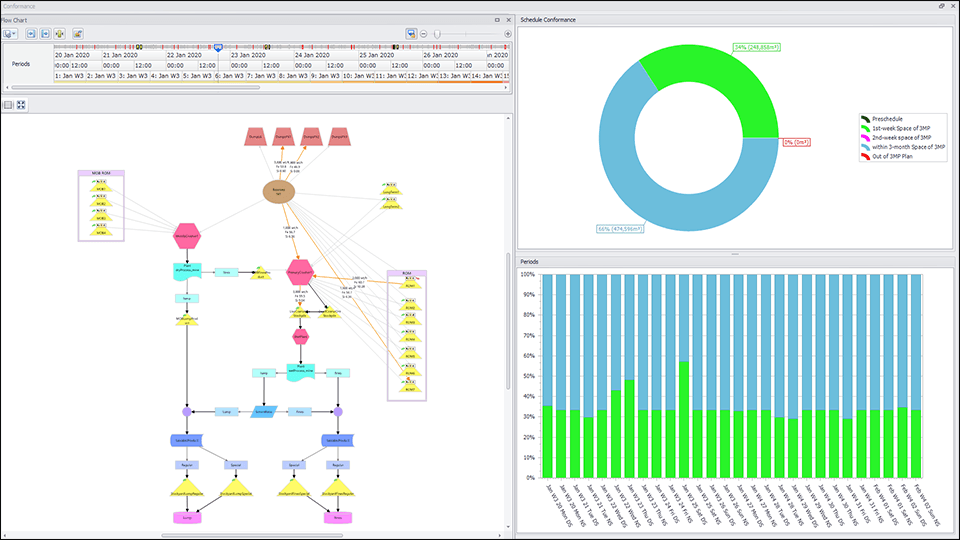Image resolution: width=960 pixels, height=540 pixels.
Task: Click the right purple junction circle
Action: coord(338,412)
